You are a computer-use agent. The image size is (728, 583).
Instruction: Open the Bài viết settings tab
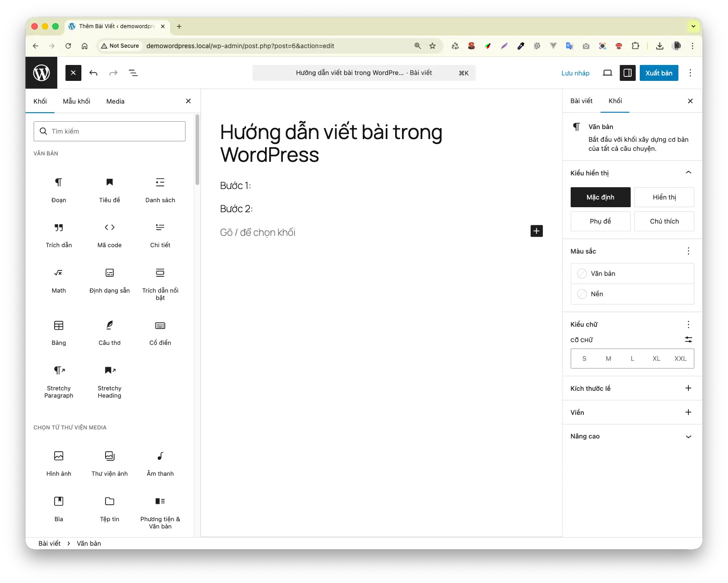click(x=581, y=101)
